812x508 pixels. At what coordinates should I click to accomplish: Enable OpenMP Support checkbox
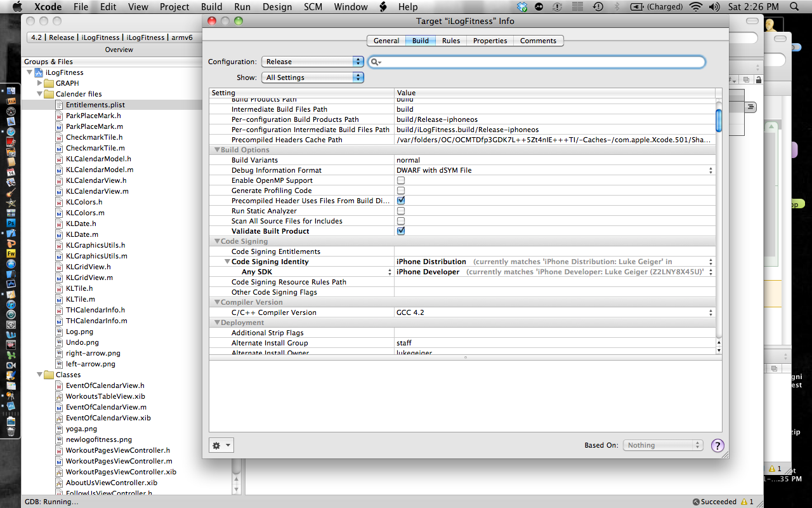point(401,180)
